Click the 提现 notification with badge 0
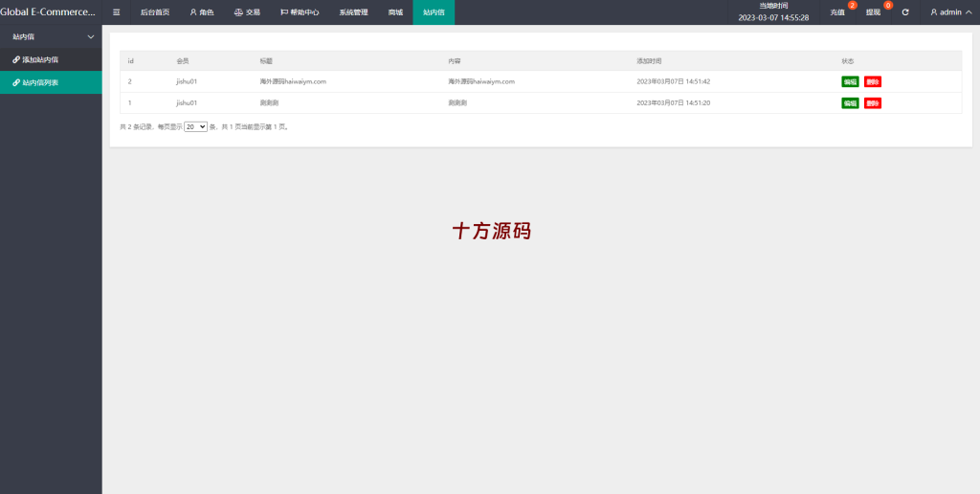The image size is (980, 494). coord(873,12)
